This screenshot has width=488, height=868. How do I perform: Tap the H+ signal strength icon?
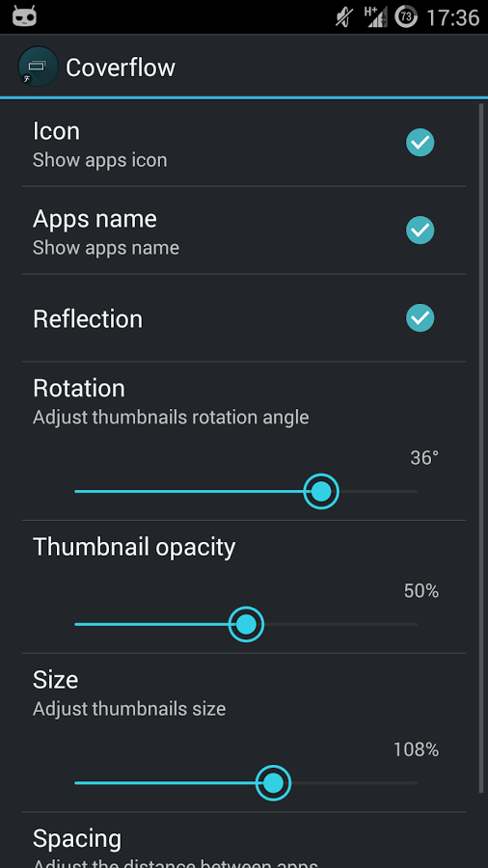(x=375, y=16)
